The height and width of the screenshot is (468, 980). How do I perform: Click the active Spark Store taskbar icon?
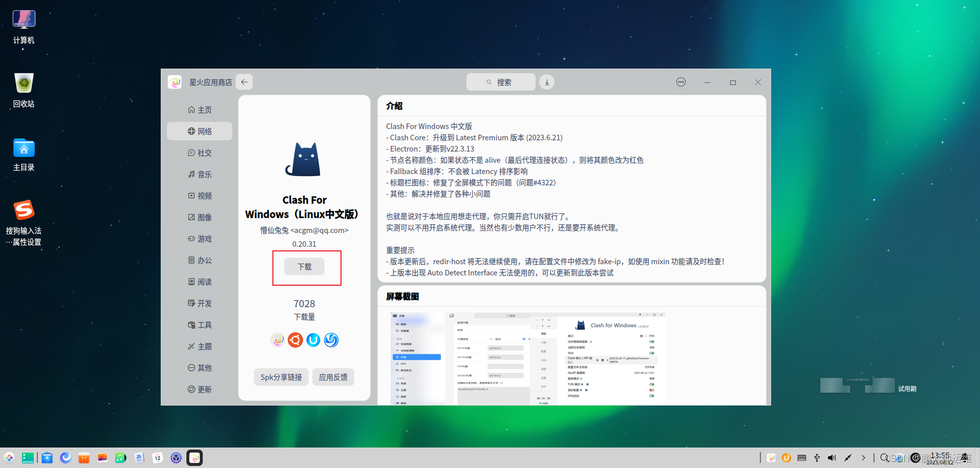click(x=195, y=458)
